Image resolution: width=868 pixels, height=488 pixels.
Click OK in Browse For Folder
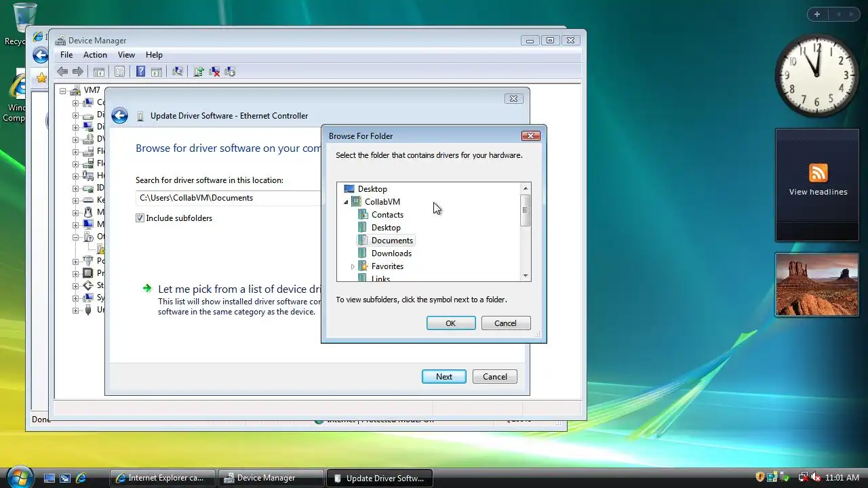click(x=451, y=323)
